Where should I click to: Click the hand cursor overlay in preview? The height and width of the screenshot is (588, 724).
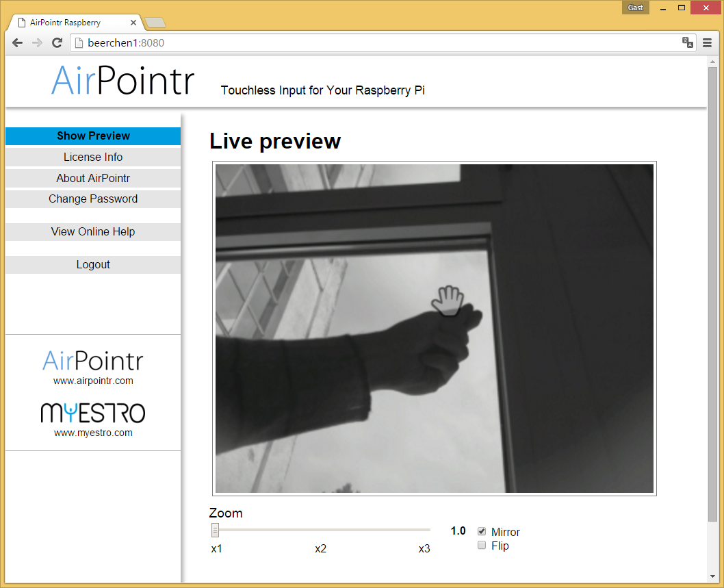click(448, 301)
